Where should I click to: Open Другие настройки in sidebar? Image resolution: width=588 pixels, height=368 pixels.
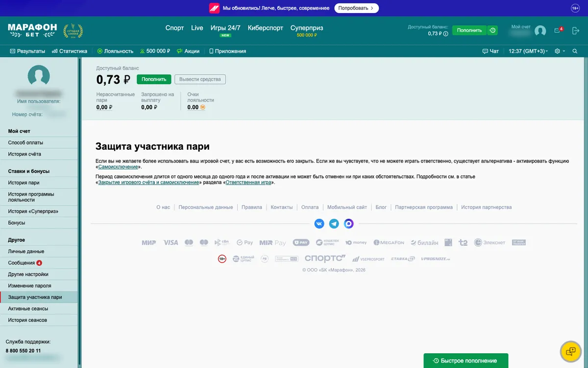tap(39, 274)
